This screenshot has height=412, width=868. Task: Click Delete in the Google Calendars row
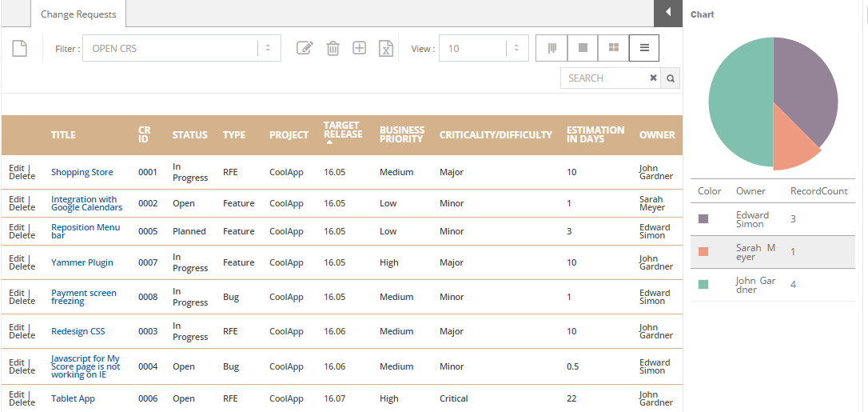coord(22,208)
